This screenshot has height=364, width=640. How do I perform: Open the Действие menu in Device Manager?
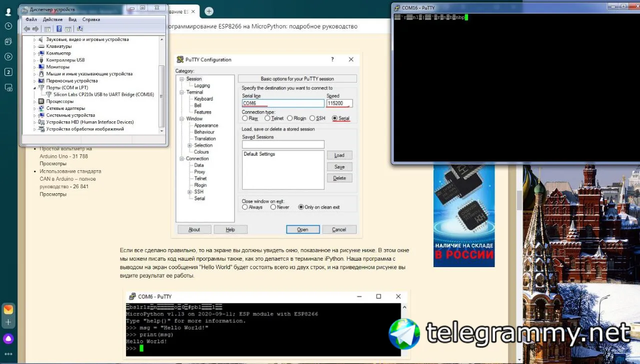(53, 19)
